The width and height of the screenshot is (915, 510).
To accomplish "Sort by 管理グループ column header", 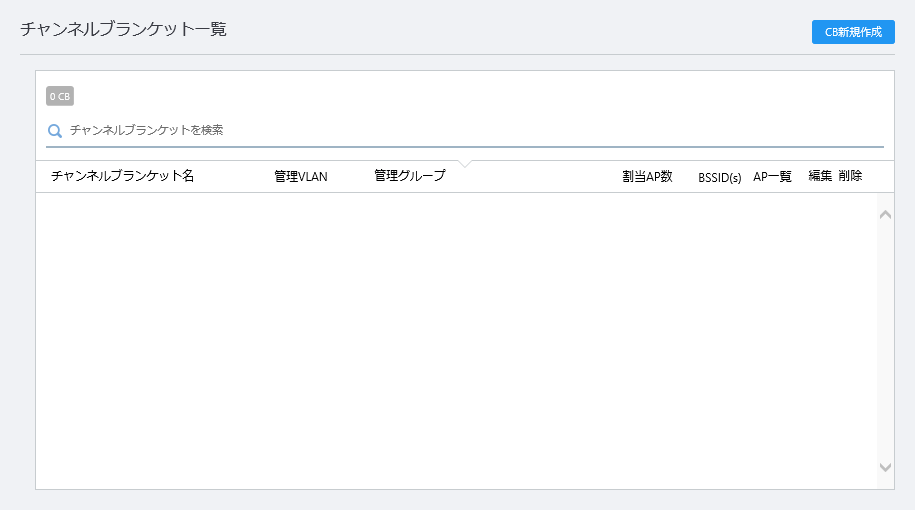I will tap(410, 176).
